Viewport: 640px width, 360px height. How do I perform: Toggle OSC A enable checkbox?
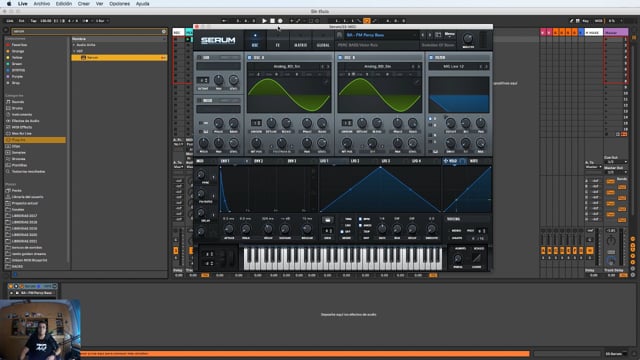(x=249, y=58)
